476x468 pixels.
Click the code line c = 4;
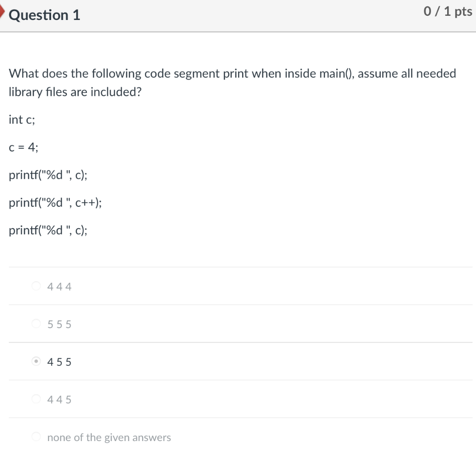coord(24,147)
